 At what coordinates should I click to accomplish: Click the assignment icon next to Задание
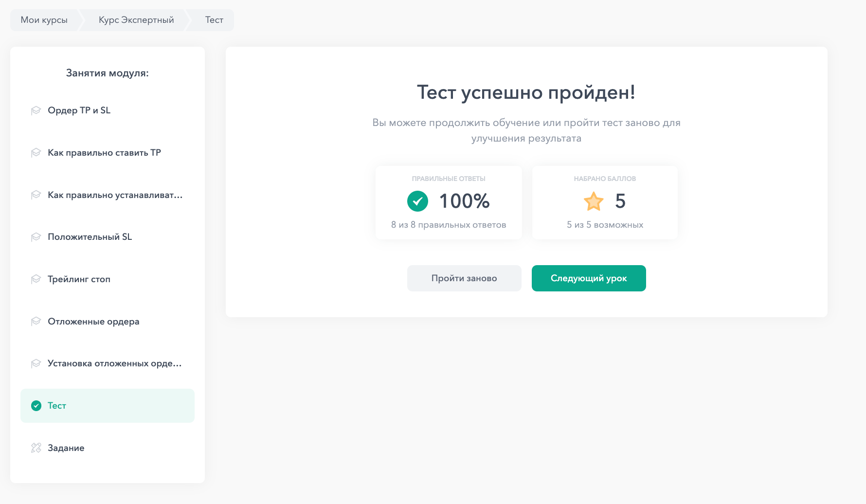tap(36, 448)
